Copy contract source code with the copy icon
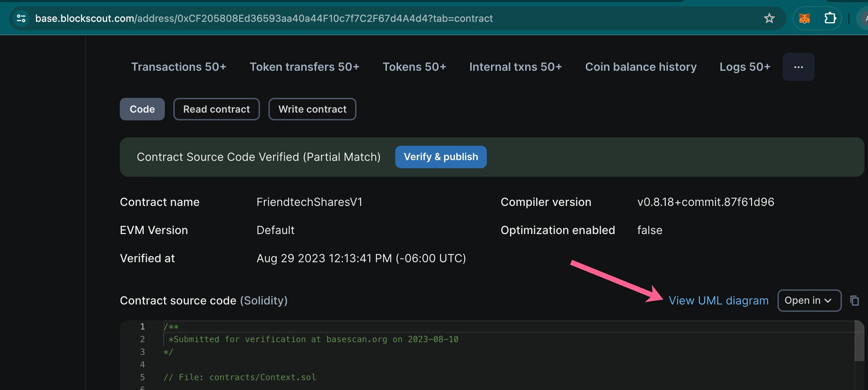The width and height of the screenshot is (868, 390). (854, 300)
